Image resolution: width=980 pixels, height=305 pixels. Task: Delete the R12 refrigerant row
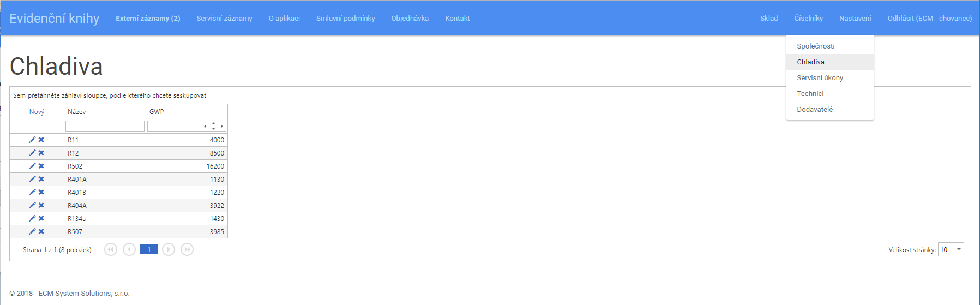pos(41,153)
